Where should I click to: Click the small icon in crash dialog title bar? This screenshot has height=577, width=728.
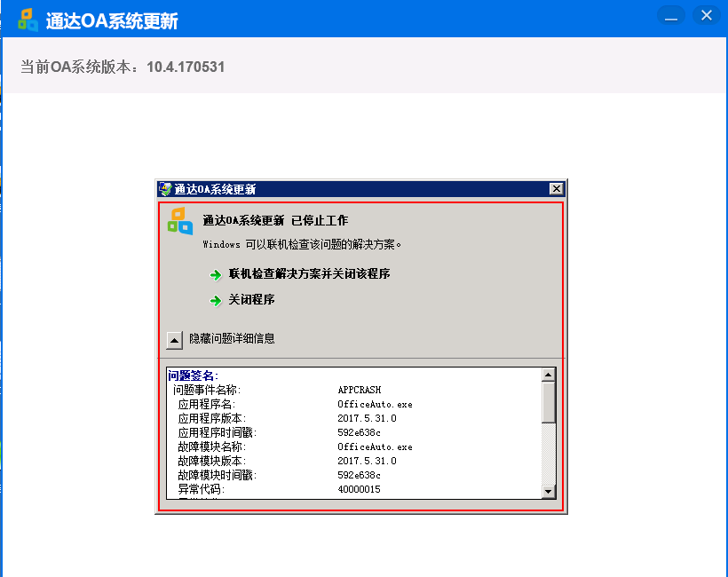(x=165, y=189)
